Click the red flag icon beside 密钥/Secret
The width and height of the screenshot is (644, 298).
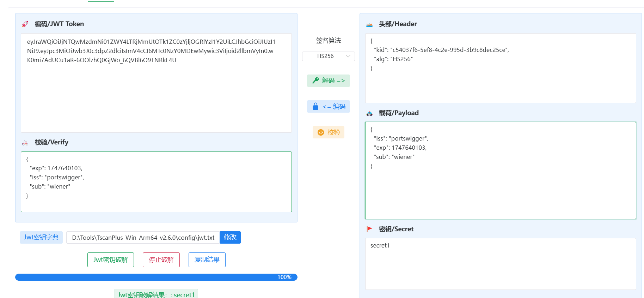coord(369,229)
